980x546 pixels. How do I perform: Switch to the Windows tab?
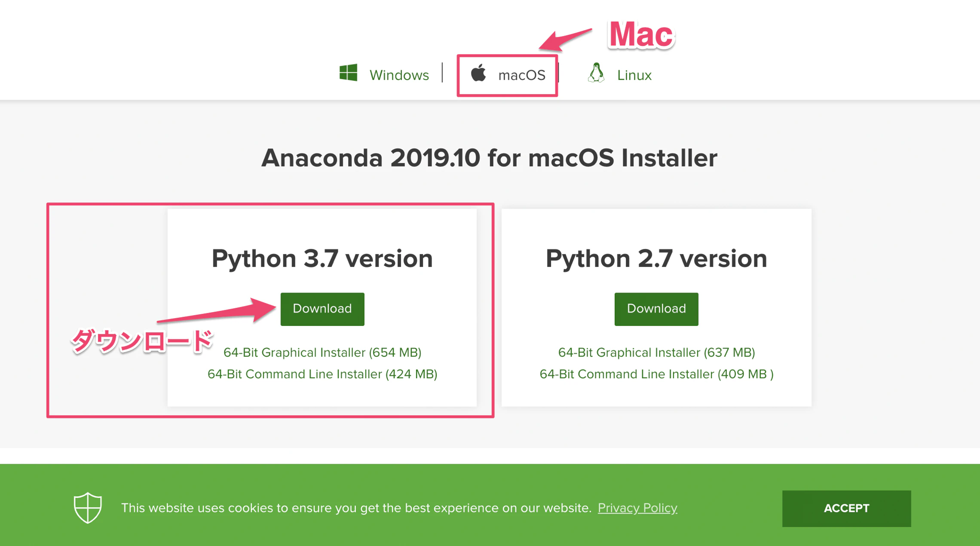[384, 74]
